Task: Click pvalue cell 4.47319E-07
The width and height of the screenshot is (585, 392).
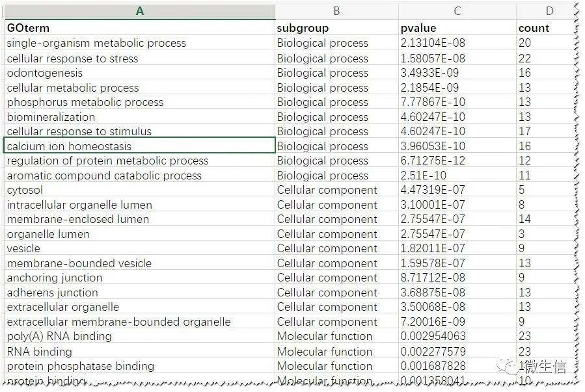Action: click(x=457, y=190)
